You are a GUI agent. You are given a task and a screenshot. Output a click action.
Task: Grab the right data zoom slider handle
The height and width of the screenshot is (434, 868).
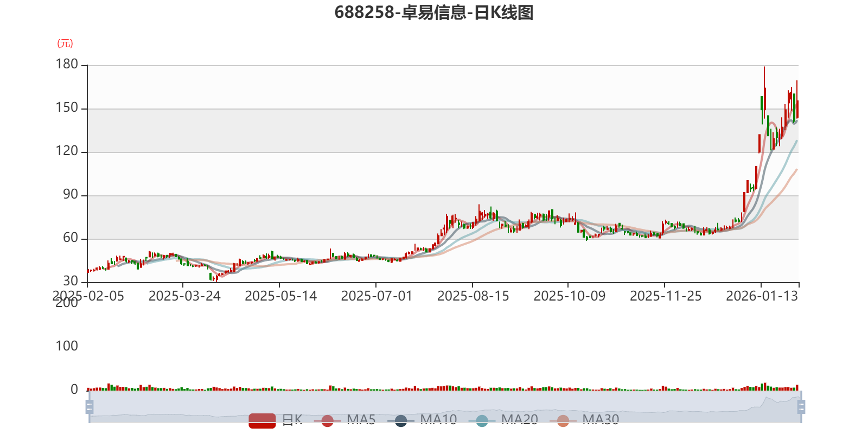click(801, 406)
